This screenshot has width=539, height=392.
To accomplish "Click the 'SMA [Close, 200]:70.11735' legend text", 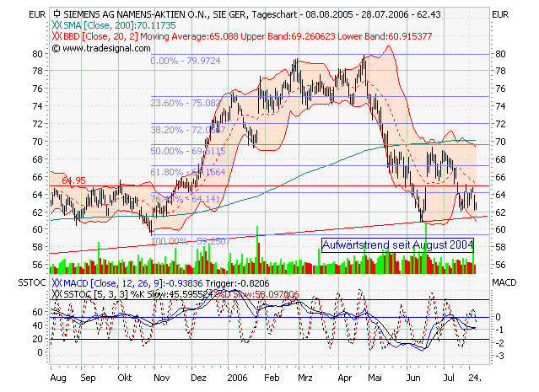I will coord(120,25).
